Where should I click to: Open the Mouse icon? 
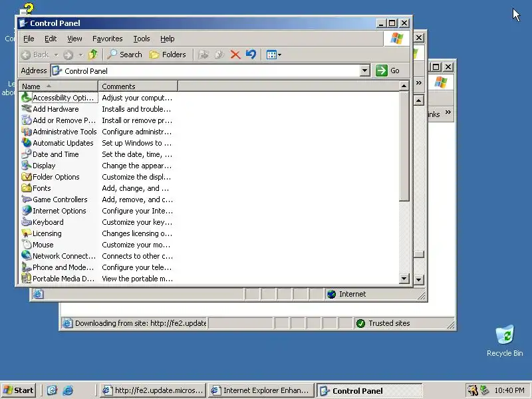(26, 245)
